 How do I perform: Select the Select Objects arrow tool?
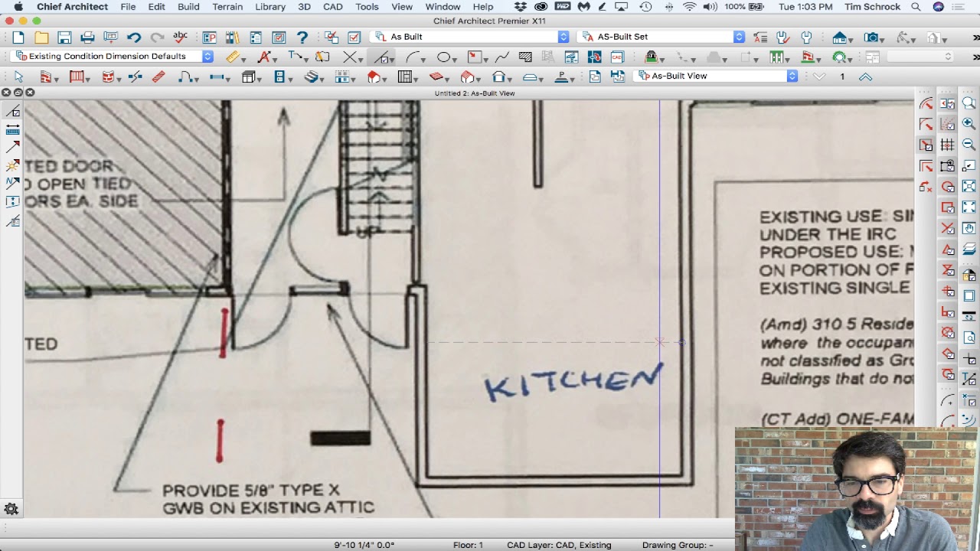(x=18, y=76)
